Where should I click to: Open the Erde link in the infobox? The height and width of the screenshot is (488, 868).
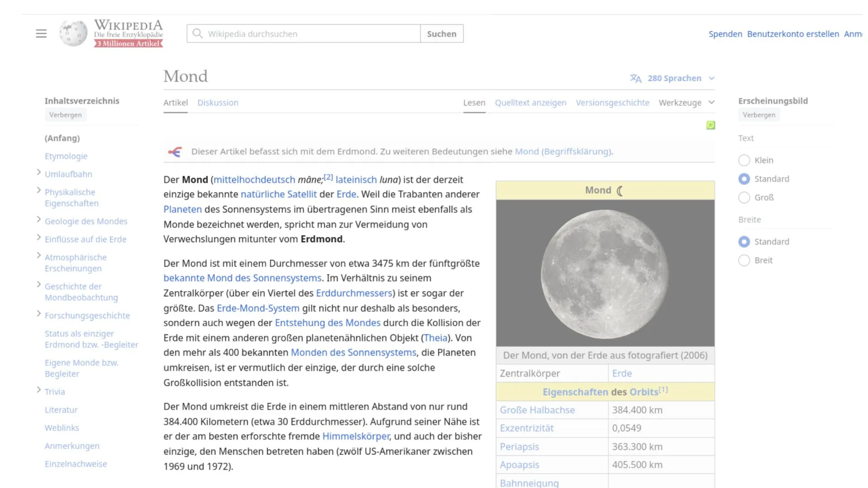(x=622, y=373)
